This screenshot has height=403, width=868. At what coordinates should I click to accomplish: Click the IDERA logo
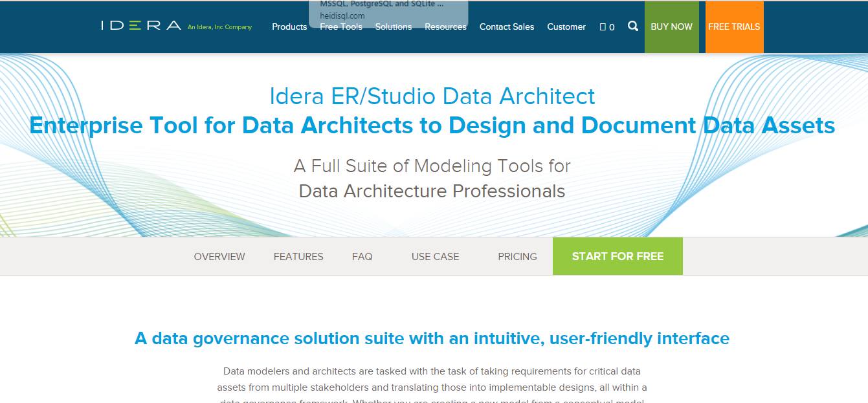click(141, 26)
